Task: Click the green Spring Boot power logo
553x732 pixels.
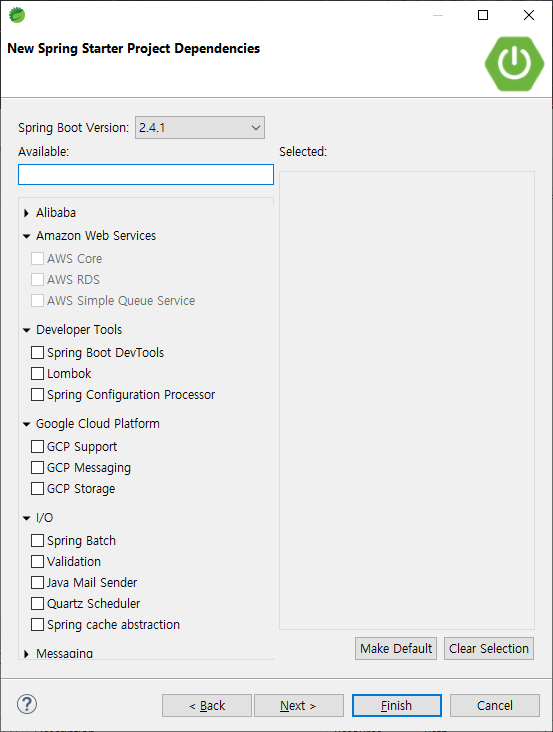Action: [514, 63]
